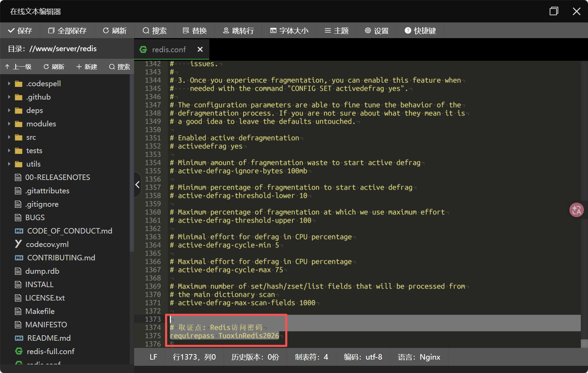Click the LICENSE.txt file icon
The image size is (588, 373).
click(18, 298)
